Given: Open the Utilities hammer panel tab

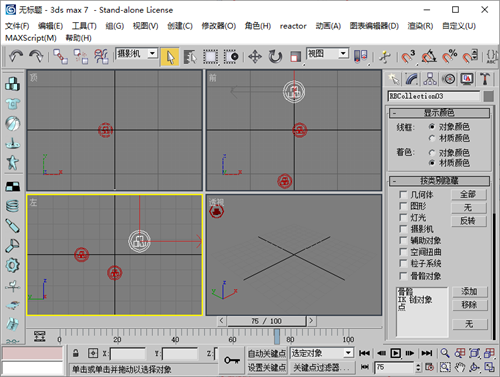Looking at the screenshot, I should point(485,79).
